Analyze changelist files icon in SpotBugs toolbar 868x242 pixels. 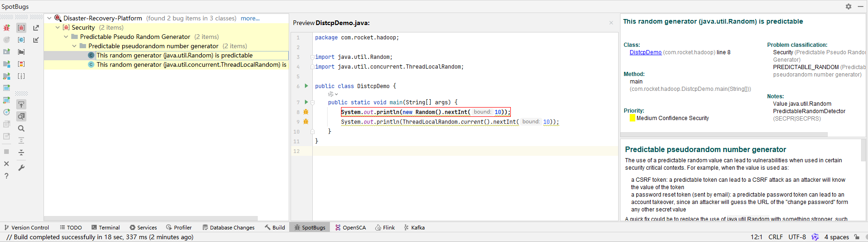pos(6,100)
